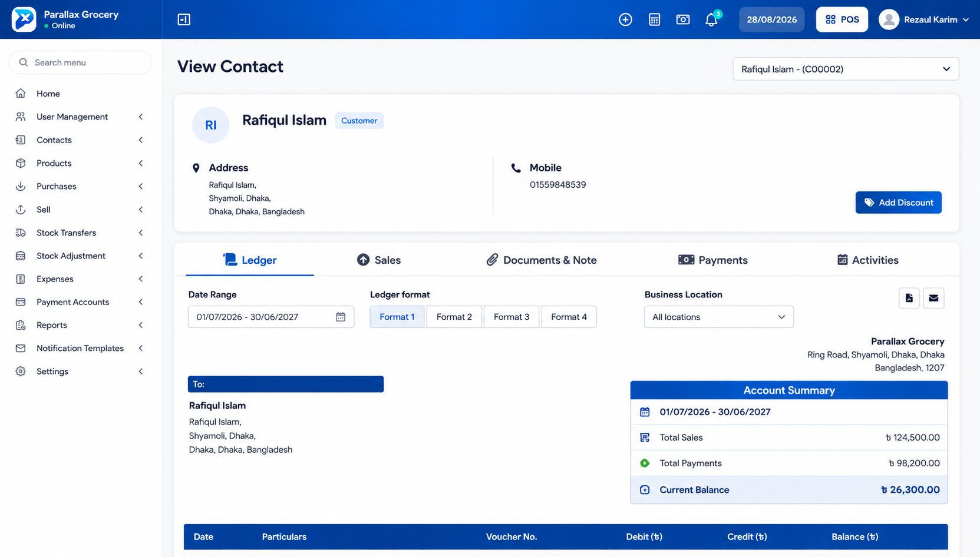Expand the Contacts sidebar menu
Image resolution: width=980 pixels, height=557 pixels.
coord(80,140)
